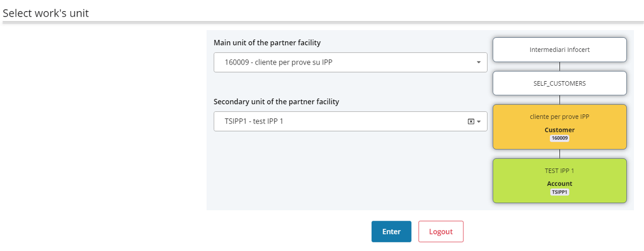Click the bold 'Customer' label in yellow card

[559, 130]
